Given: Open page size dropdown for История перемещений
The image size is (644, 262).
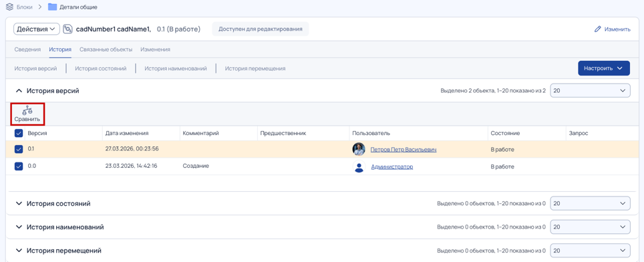Looking at the screenshot, I should [590, 250].
